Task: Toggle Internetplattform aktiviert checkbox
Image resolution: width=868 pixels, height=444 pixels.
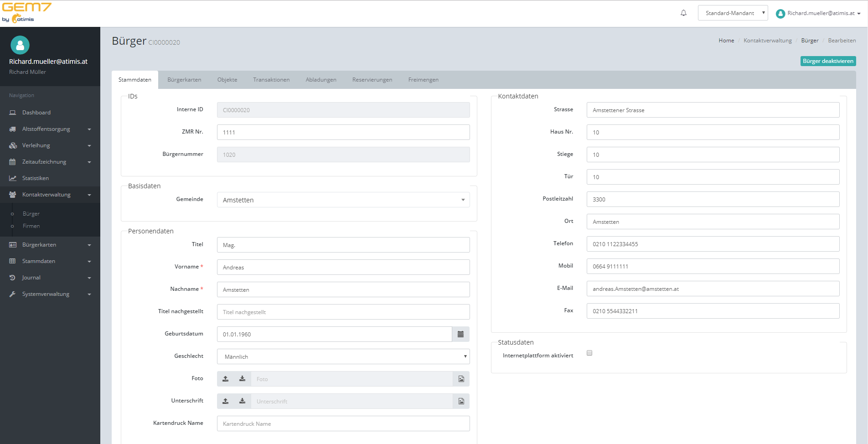Action: click(589, 353)
